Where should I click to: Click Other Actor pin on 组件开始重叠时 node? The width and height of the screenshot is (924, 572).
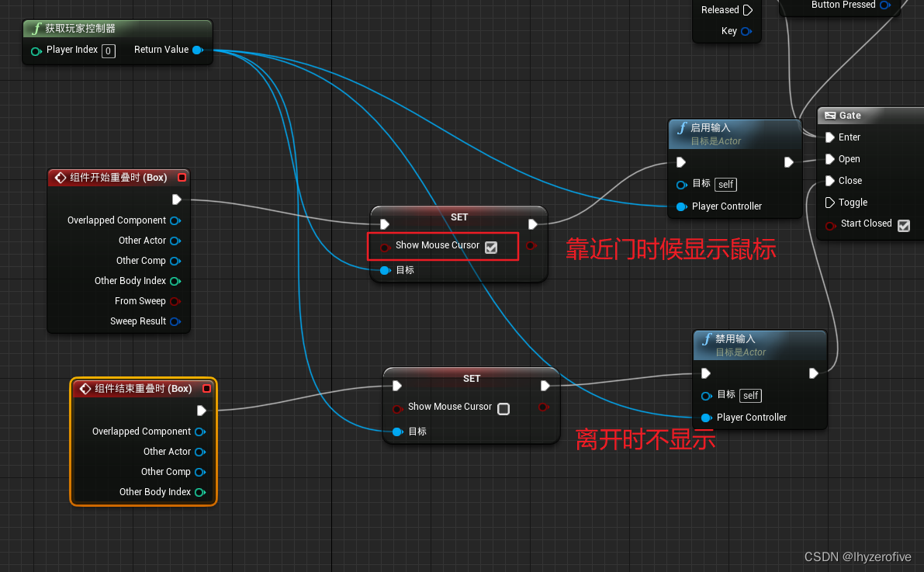click(175, 241)
